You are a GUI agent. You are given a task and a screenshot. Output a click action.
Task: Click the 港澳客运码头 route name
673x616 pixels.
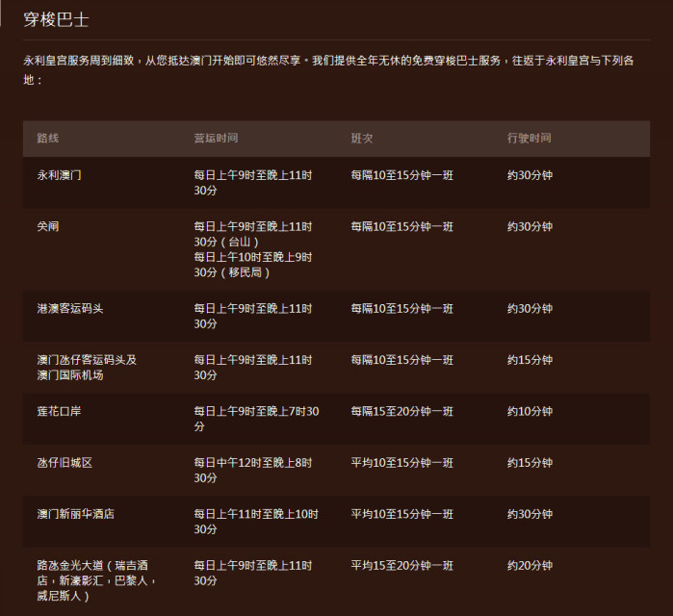(70, 309)
